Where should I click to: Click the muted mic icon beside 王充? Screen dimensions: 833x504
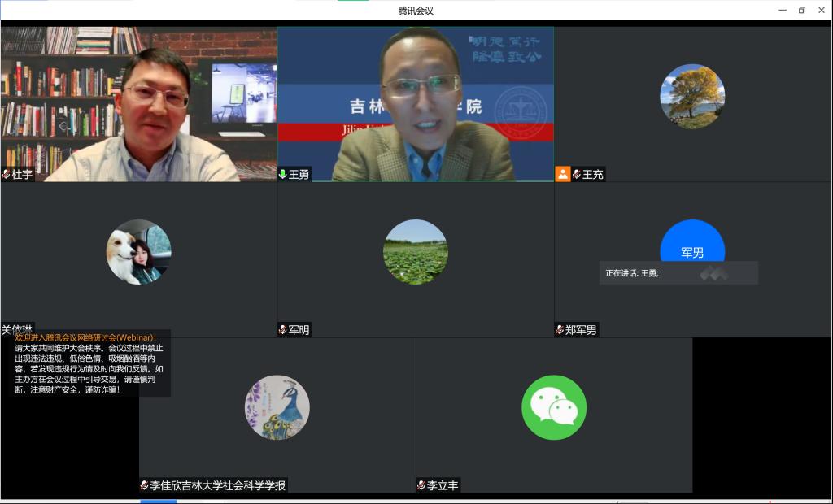coord(577,174)
